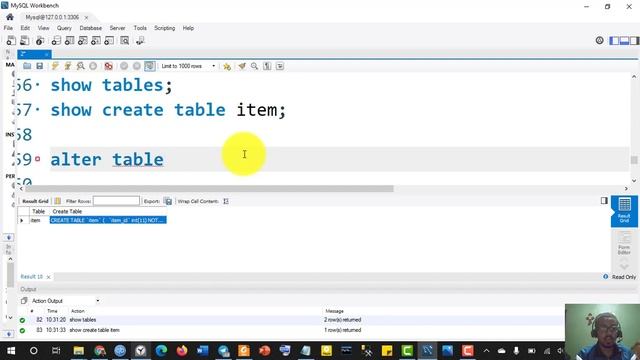Viewport: 640px width, 360px height.
Task: Toggle word wrapping icon in editor
Action: [280, 66]
